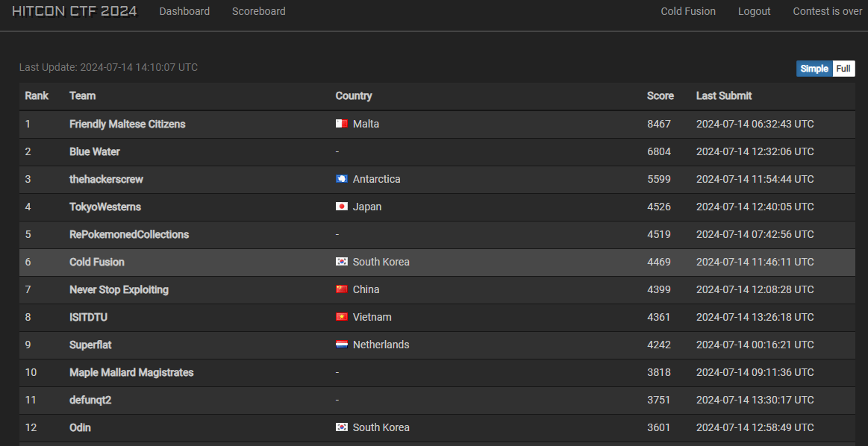Click the Last Submit column header
The height and width of the screenshot is (446, 868).
(724, 95)
